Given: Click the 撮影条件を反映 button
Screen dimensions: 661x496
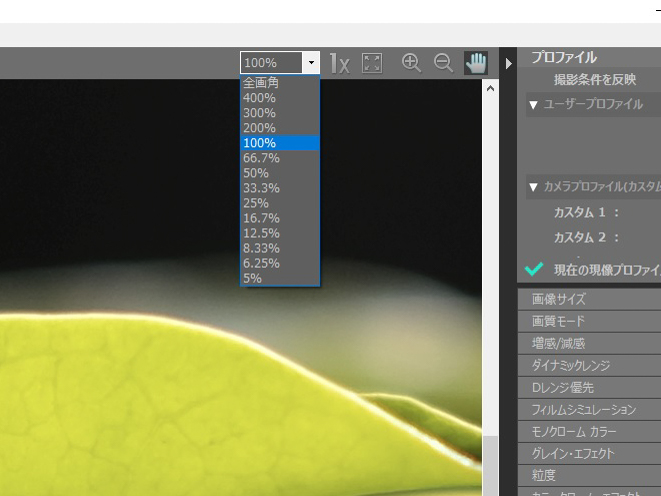Looking at the screenshot, I should (595, 79).
